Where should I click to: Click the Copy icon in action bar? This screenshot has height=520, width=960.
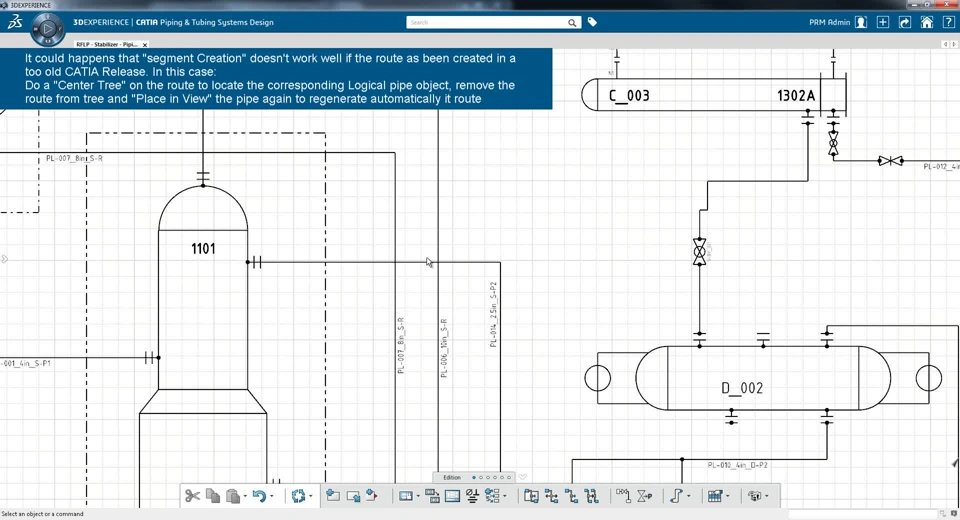click(x=212, y=496)
